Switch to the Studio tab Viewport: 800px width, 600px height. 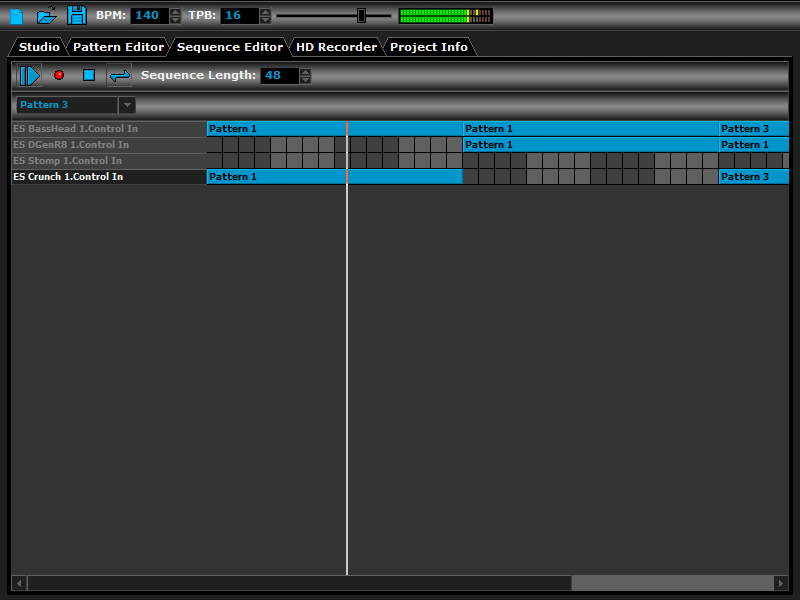pyautogui.click(x=37, y=46)
